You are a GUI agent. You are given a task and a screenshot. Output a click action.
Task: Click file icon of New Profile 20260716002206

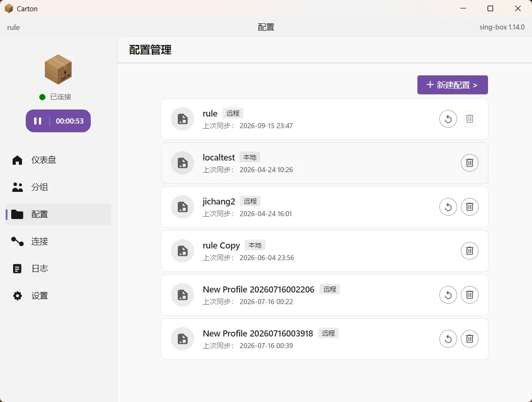click(182, 295)
